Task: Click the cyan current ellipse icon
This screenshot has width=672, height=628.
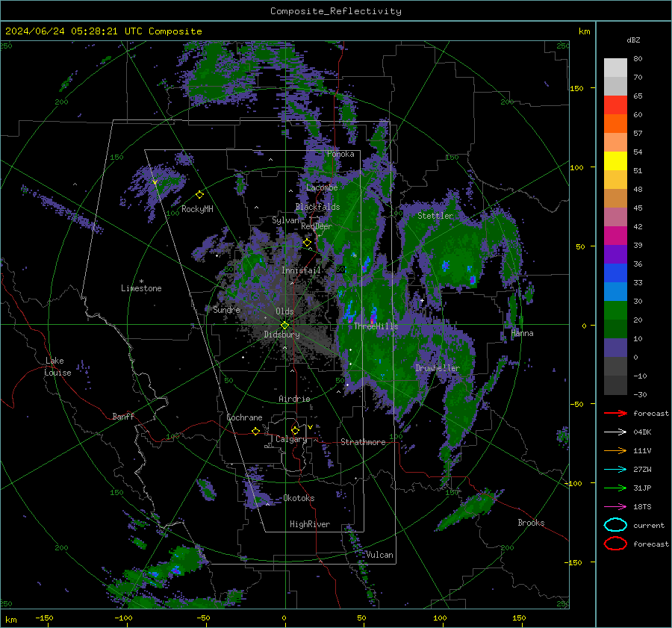Action: click(x=615, y=525)
